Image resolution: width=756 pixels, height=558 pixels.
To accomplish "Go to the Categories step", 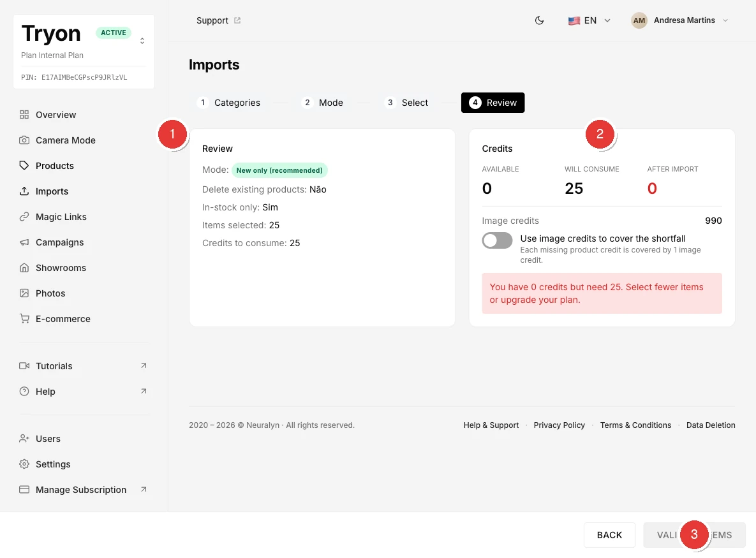I will [x=228, y=103].
